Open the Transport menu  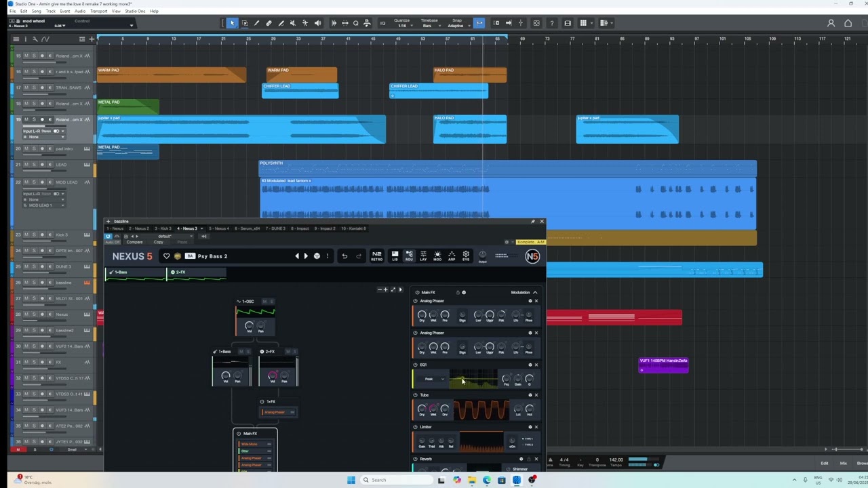click(98, 12)
